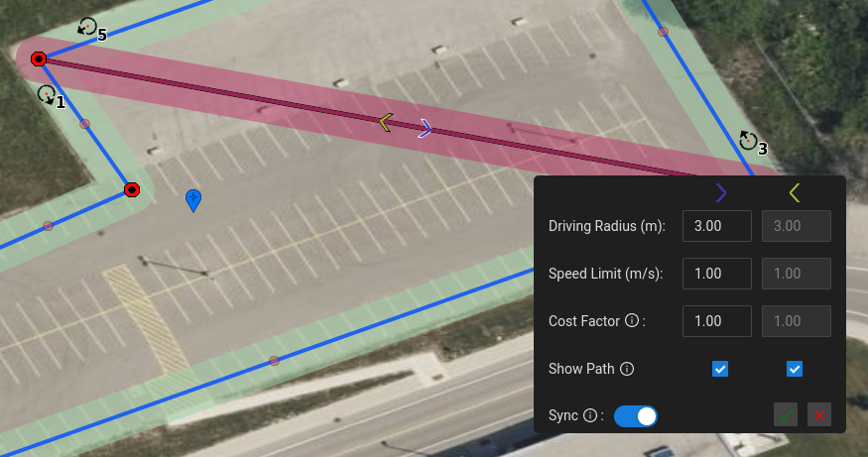Click the Show Path info icon
The image size is (868, 457).
[627, 369]
